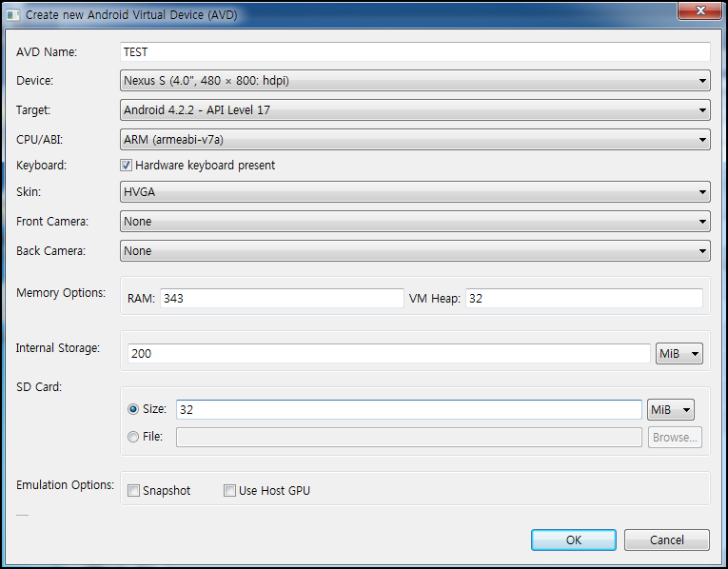Untick the Hardware keyboard present checkbox
Screen dimensions: 728x569
pos(126,166)
